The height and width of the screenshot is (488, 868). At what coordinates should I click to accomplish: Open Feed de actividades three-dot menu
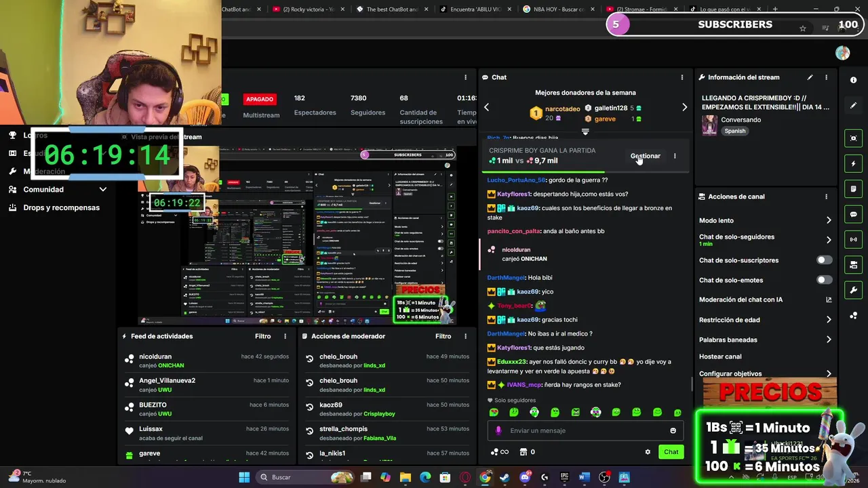[285, 336]
